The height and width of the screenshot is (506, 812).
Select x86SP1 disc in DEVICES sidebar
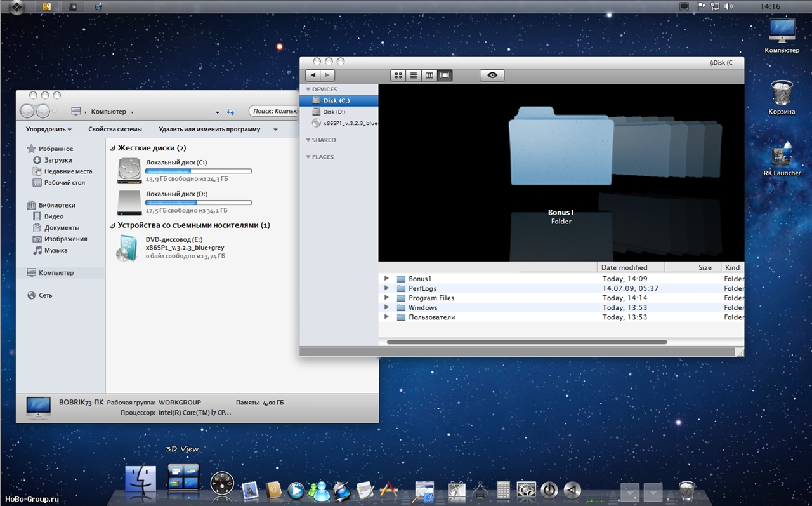tap(339, 123)
